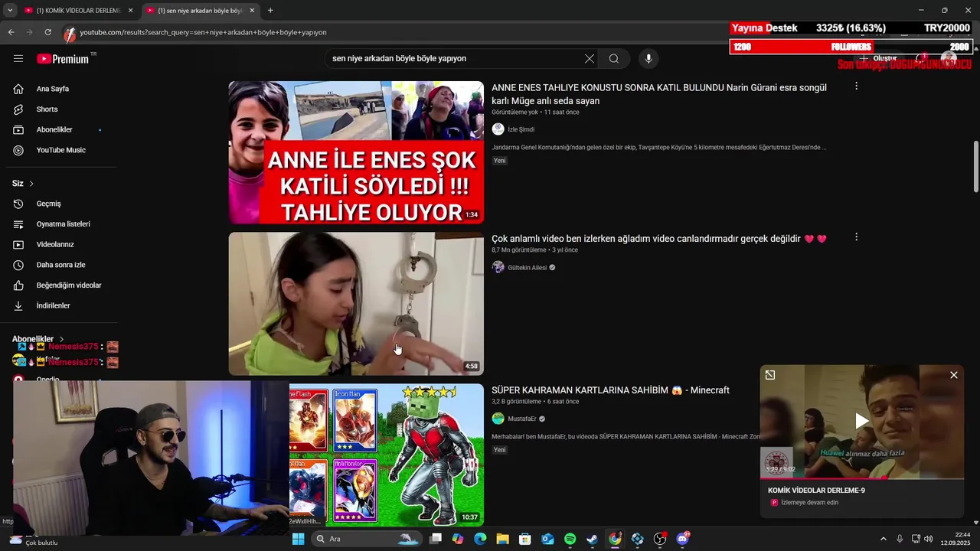Screen dimensions: 980x551
Task: Start voice search with the microphone icon
Action: (x=648, y=59)
